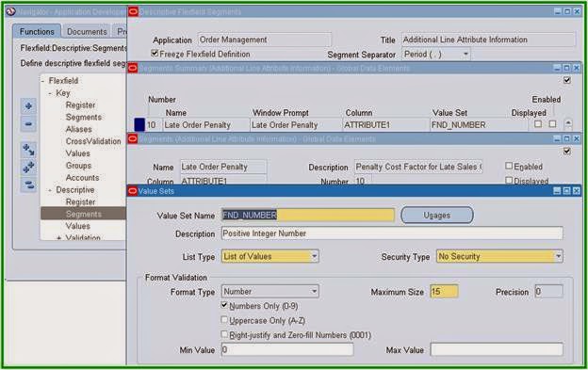Viewport: 588px width, 370px height.
Task: Select Aliases under Key in the tree
Action: (x=79, y=129)
